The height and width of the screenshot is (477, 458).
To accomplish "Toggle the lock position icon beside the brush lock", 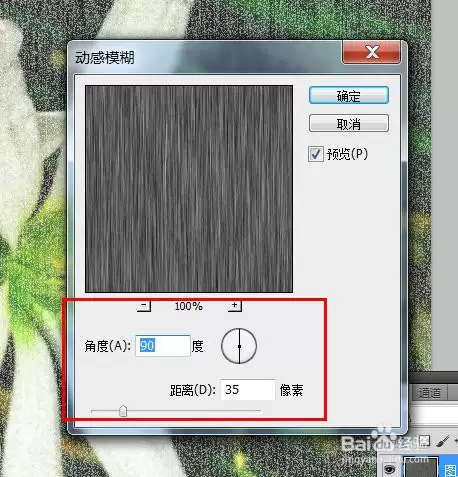I will pos(455,441).
